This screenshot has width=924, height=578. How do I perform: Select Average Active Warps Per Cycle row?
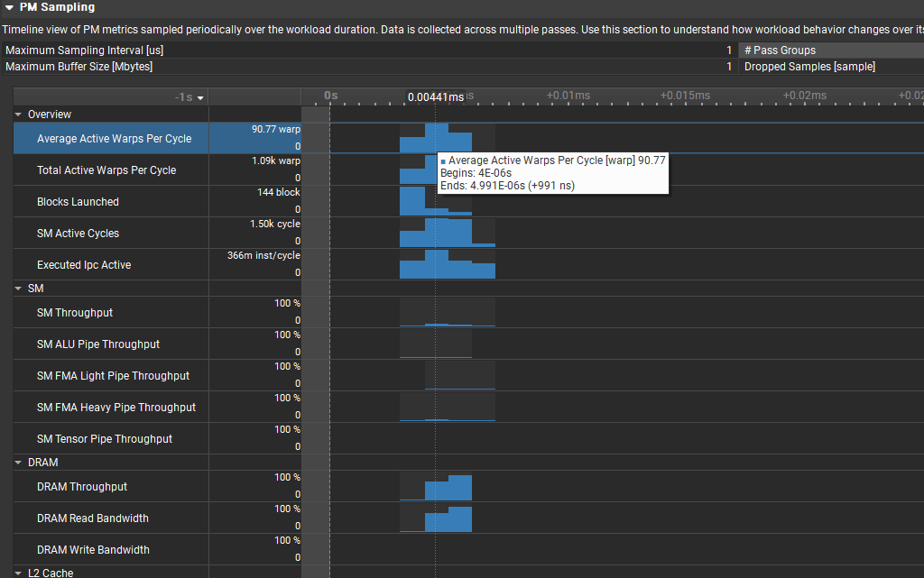pyautogui.click(x=114, y=139)
